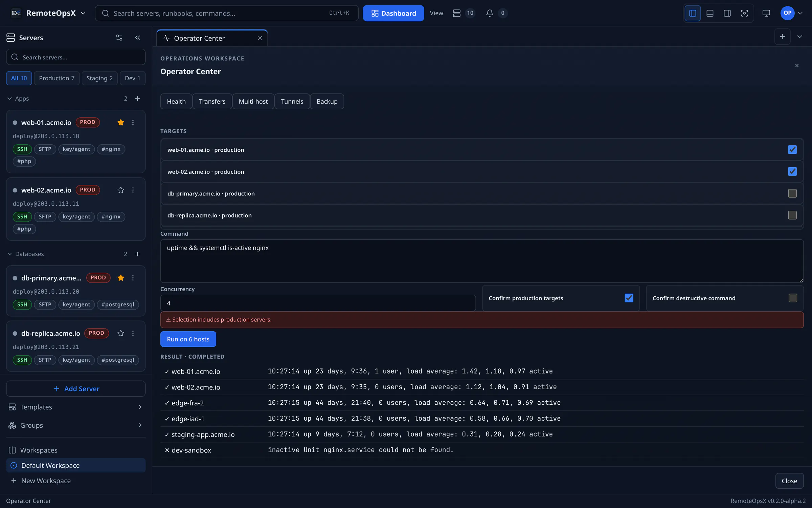This screenshot has height=508, width=812.
Task: Click the Concurrency input field
Action: [x=318, y=303]
